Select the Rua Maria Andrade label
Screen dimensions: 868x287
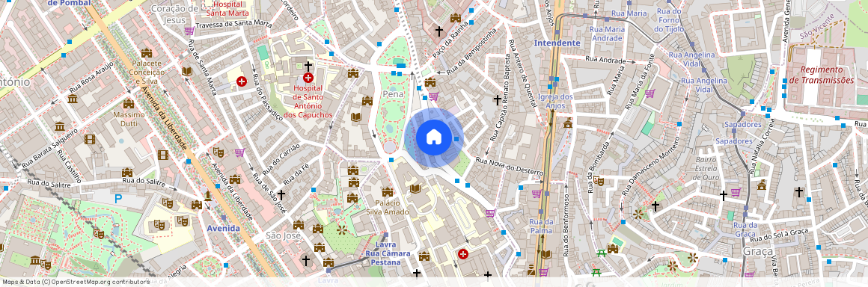click(608, 34)
